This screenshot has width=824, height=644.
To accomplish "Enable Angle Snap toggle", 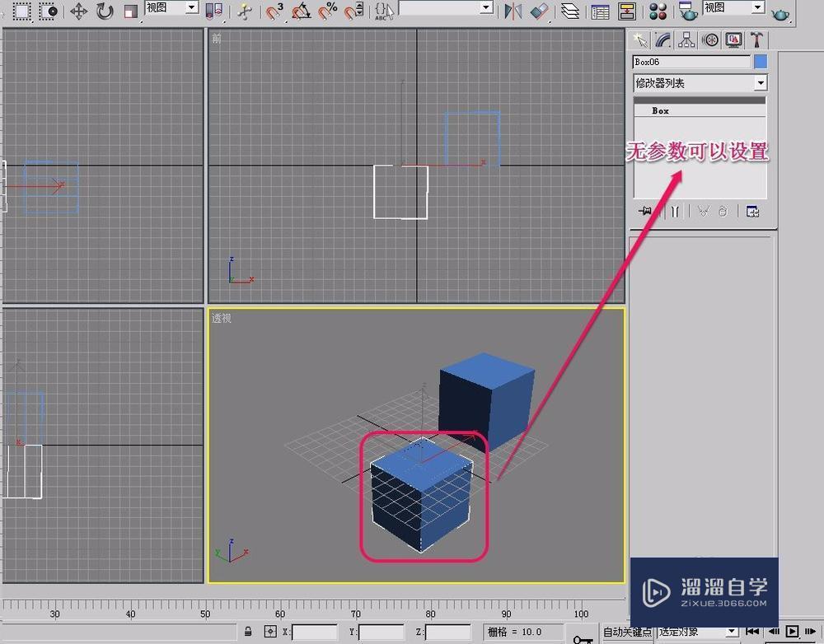I will 302,11.
